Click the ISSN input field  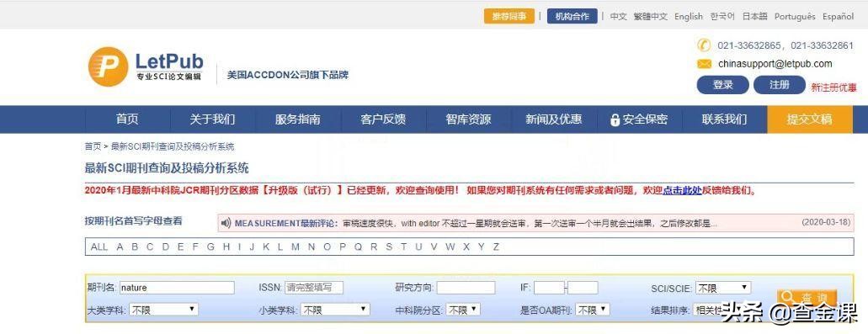(x=314, y=288)
